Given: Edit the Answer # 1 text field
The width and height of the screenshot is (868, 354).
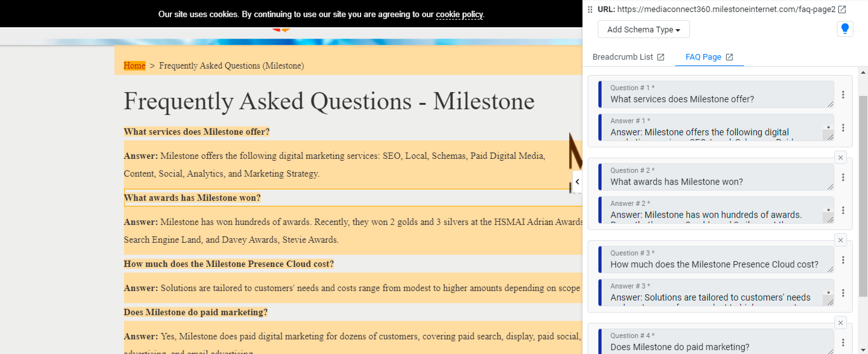Looking at the screenshot, I should point(716,127).
